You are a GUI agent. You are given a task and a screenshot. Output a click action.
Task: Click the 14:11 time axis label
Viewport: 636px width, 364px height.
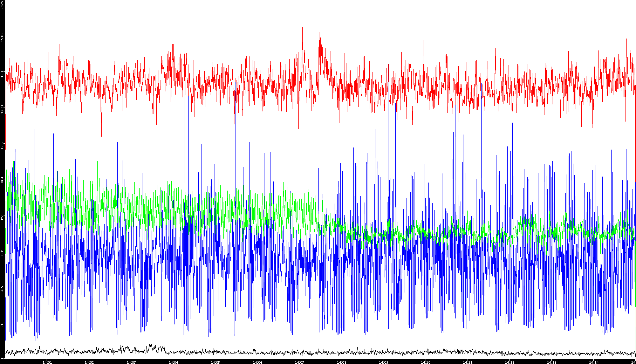point(467,362)
